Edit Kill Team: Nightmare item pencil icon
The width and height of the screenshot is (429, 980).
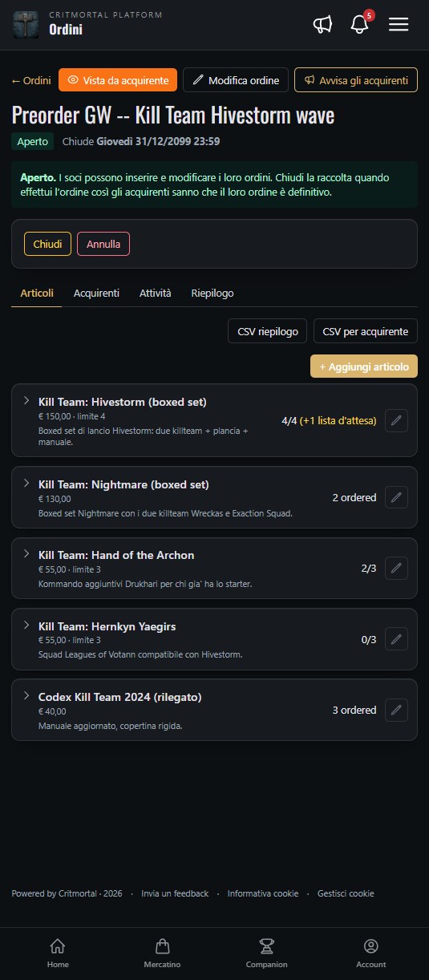pos(396,497)
